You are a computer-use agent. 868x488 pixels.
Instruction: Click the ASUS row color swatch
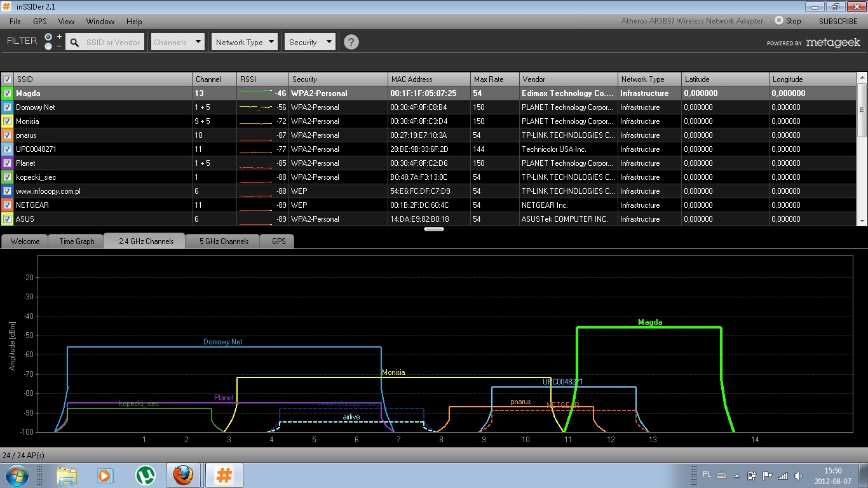click(7, 219)
